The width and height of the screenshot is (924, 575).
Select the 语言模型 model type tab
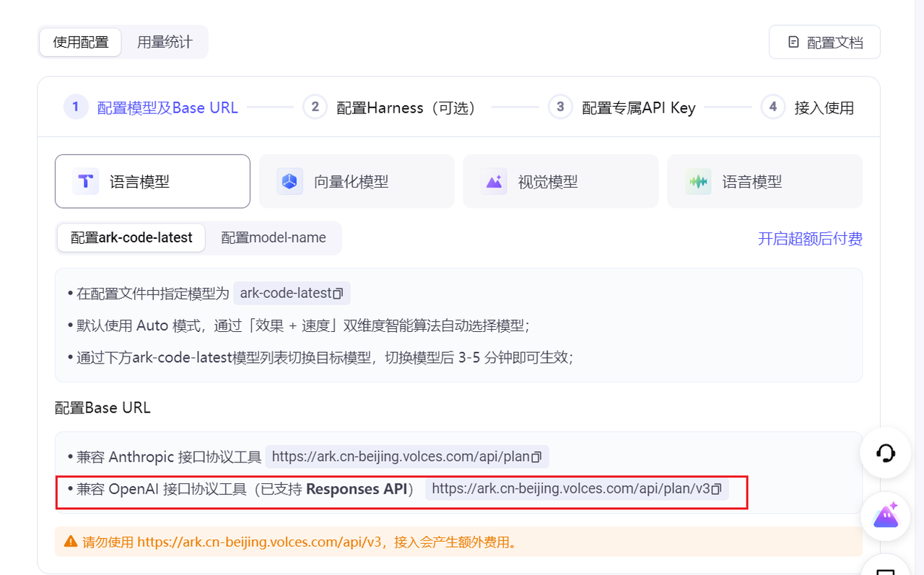[152, 181]
